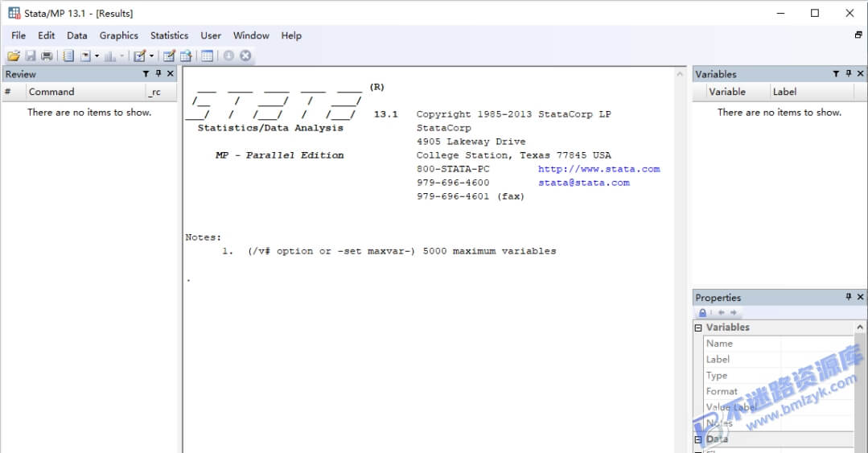Viewport: 868px width, 453px height.
Task: Open the Viewer window icon
Action: click(85, 56)
